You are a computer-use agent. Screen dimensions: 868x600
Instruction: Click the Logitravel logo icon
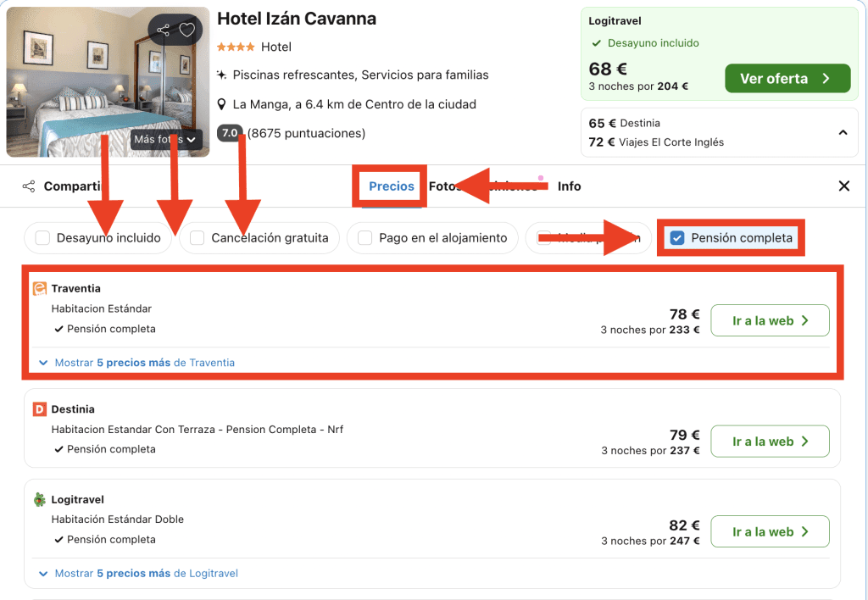point(39,500)
